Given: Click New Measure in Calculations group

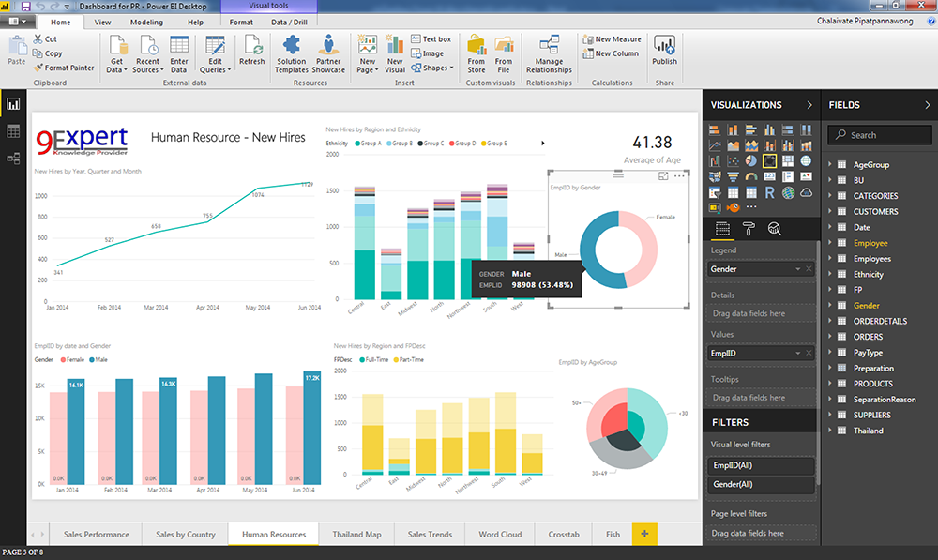Looking at the screenshot, I should click(612, 38).
